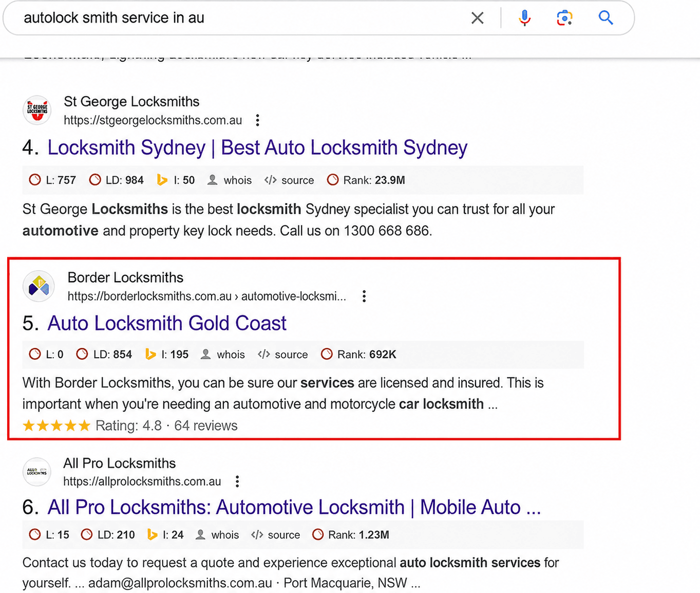Click the L: 15 links metric icon

(x=35, y=534)
